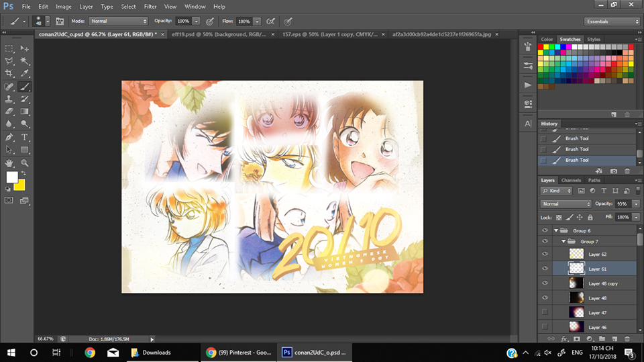
Task: Select the Eyedropper tool
Action: pos(25,73)
